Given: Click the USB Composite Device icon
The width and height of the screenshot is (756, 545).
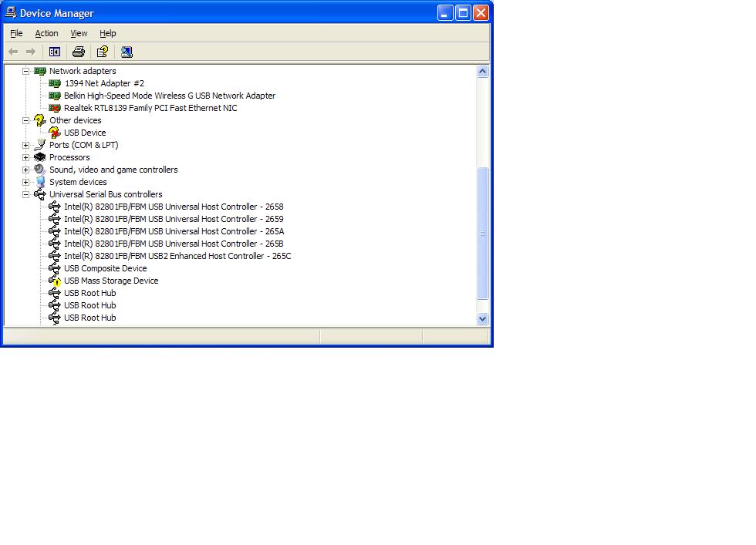Looking at the screenshot, I should (x=55, y=268).
